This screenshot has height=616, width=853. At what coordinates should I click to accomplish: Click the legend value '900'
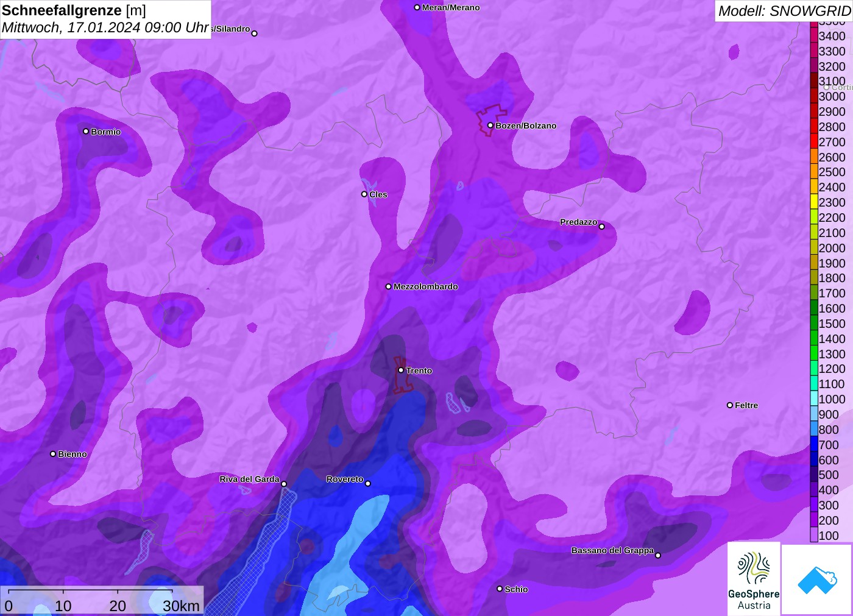[829, 414]
